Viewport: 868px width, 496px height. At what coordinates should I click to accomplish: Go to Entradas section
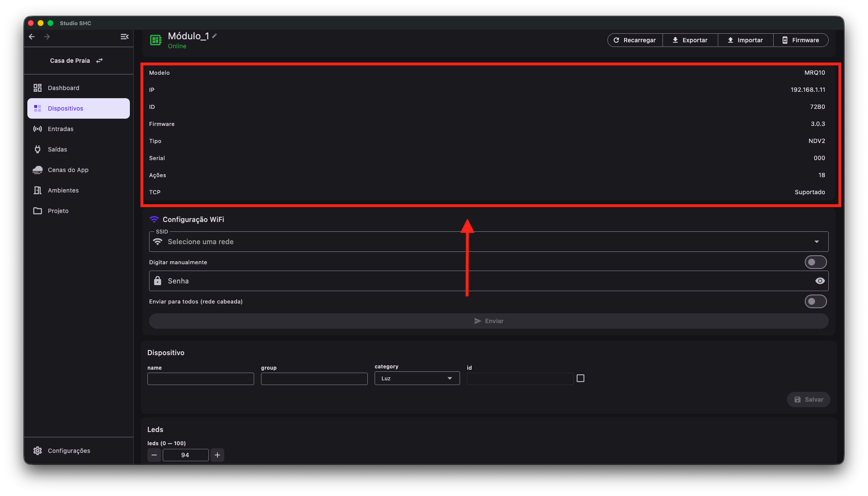coord(79,129)
